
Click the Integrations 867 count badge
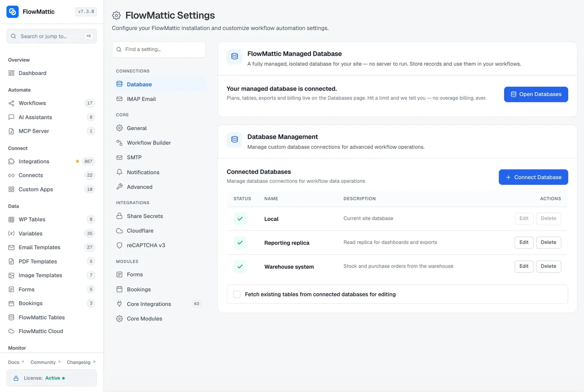[89, 161]
